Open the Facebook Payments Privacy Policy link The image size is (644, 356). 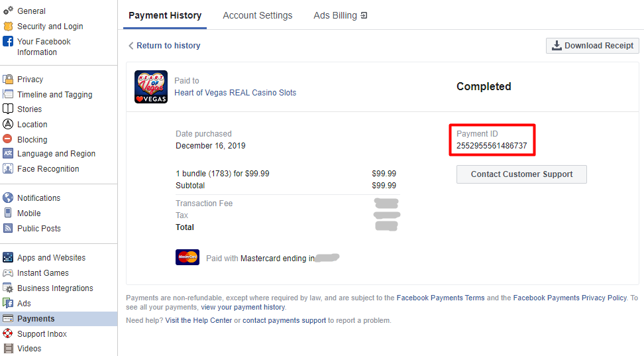click(x=569, y=298)
